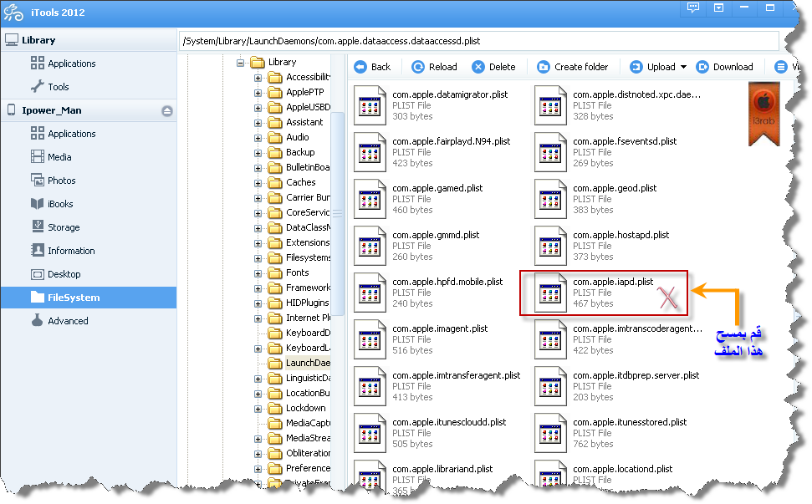This screenshot has width=812, height=504.
Task: Select the Ipower_Man device header
Action: 89,110
